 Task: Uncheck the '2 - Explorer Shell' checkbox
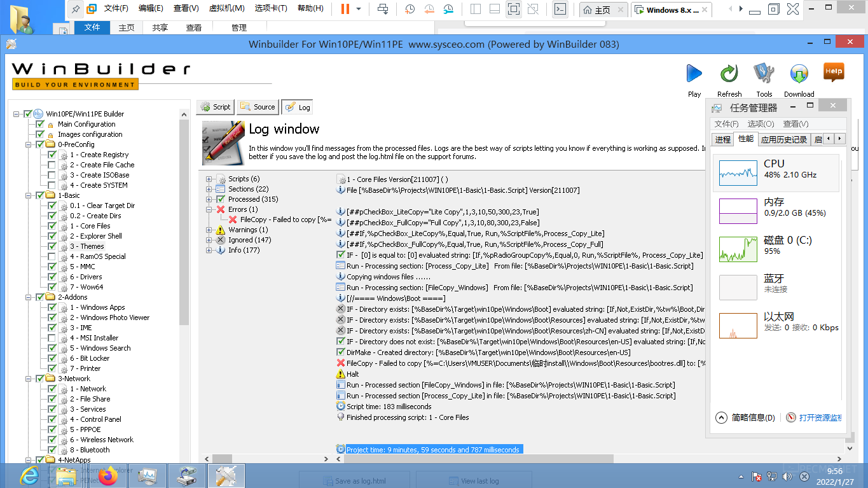(52, 236)
